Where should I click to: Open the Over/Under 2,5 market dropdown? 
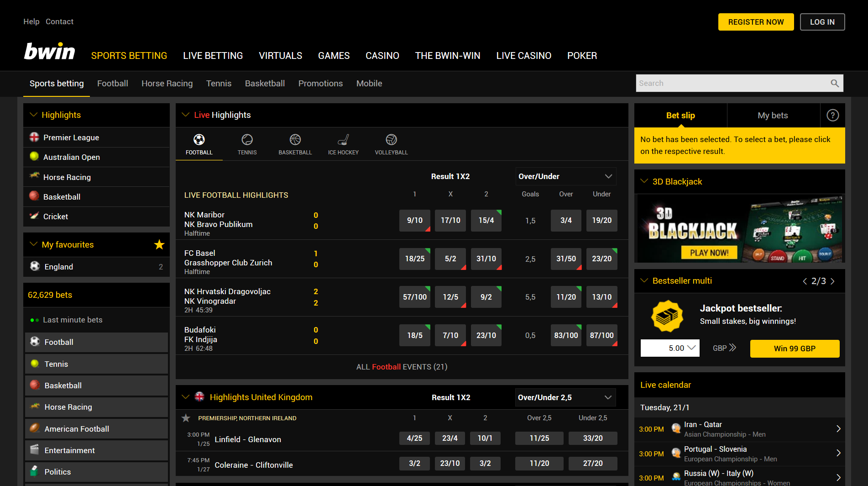coord(565,397)
